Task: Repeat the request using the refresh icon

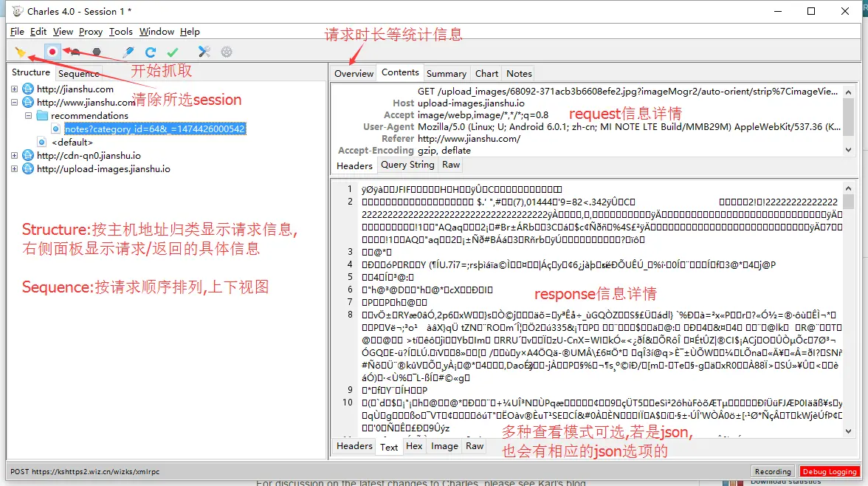Action: [x=150, y=52]
